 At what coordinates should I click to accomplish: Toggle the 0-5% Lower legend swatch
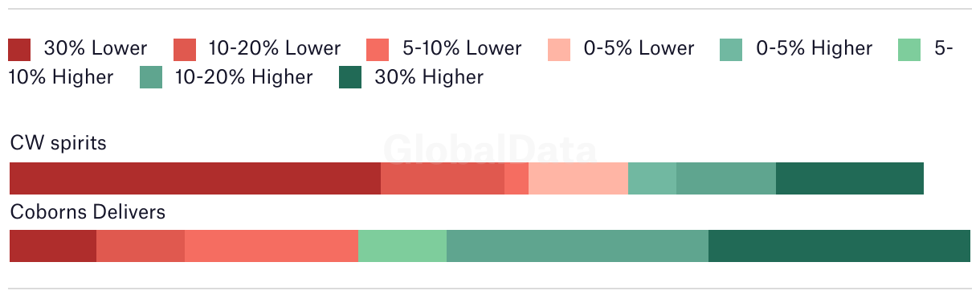(559, 49)
